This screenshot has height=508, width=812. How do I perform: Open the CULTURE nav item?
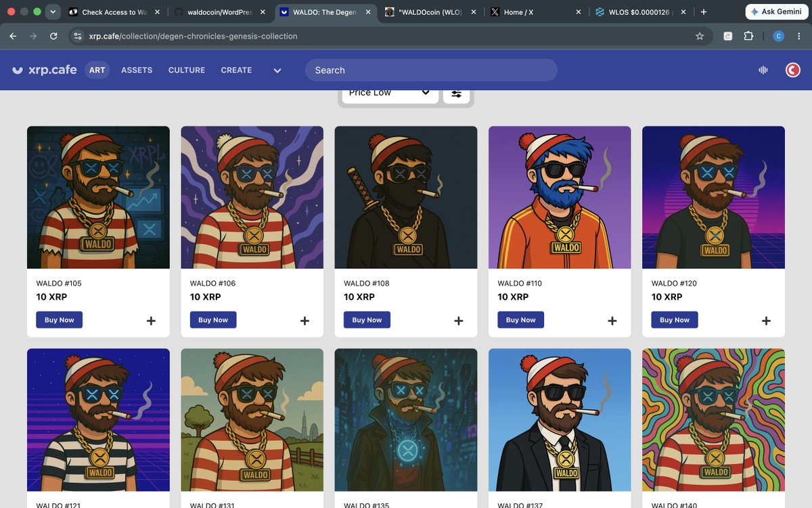point(187,70)
